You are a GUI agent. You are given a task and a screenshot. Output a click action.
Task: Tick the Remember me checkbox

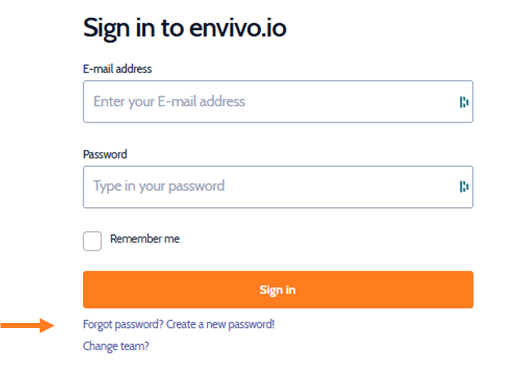[x=92, y=241]
